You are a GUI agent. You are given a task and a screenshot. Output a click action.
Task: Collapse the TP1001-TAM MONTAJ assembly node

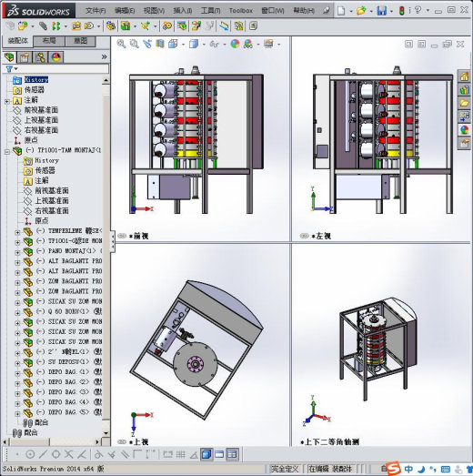click(x=7, y=152)
